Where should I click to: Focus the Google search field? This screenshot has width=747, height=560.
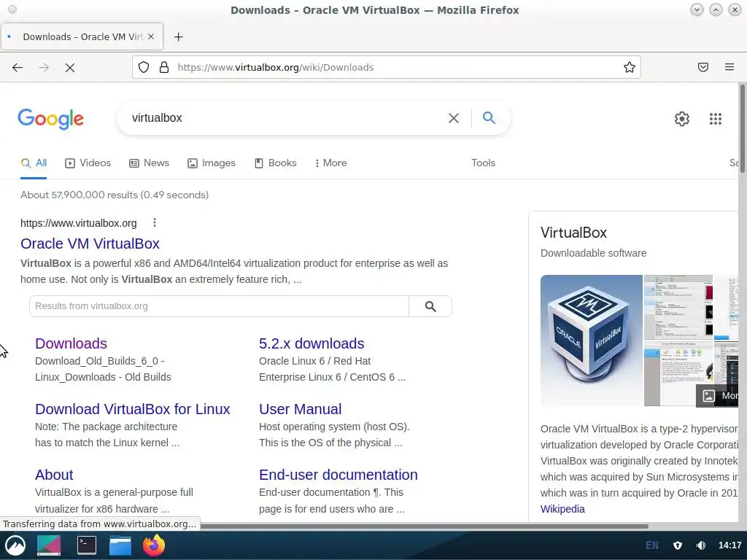tap(286, 117)
